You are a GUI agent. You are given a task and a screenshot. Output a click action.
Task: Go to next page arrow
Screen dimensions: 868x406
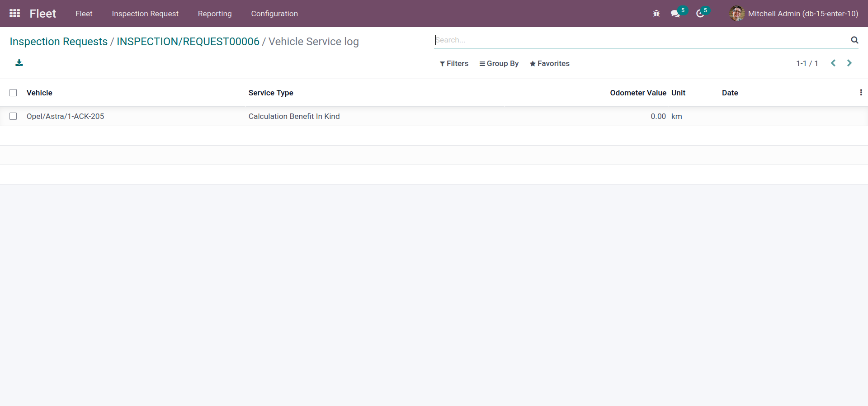pos(849,63)
